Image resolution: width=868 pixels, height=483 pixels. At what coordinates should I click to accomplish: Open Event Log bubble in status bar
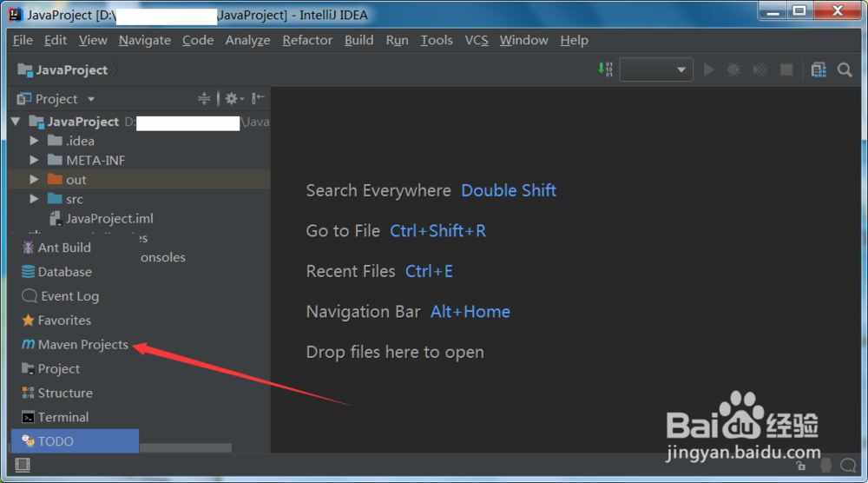pos(848,466)
